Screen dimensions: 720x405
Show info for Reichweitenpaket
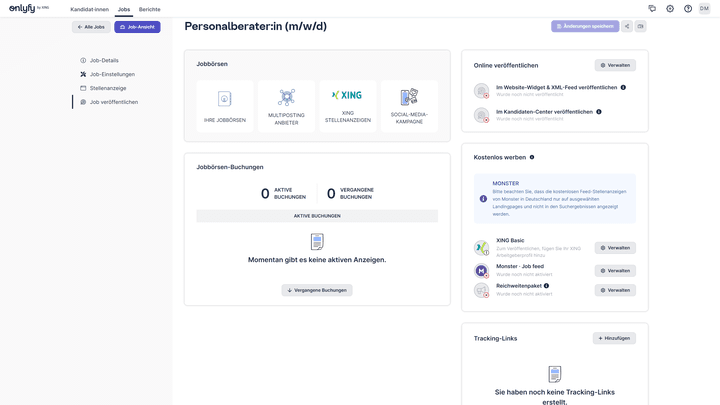[x=546, y=286]
